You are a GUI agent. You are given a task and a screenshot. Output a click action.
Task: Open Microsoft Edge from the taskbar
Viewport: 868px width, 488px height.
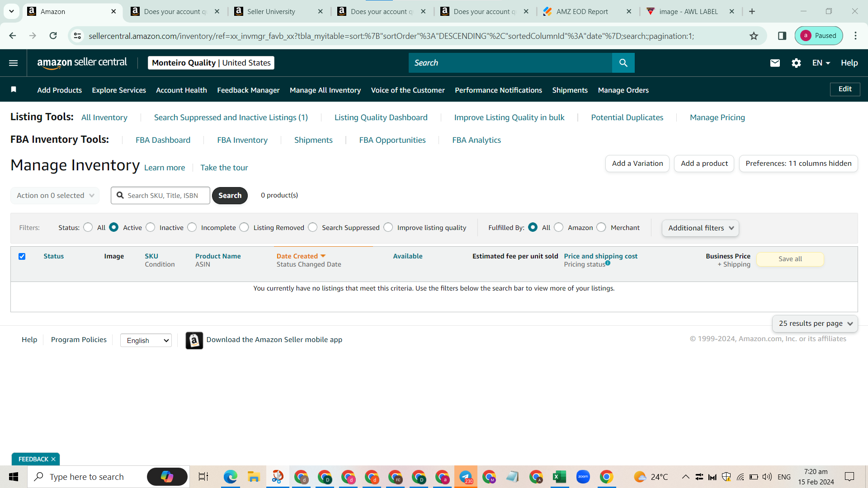click(x=230, y=477)
